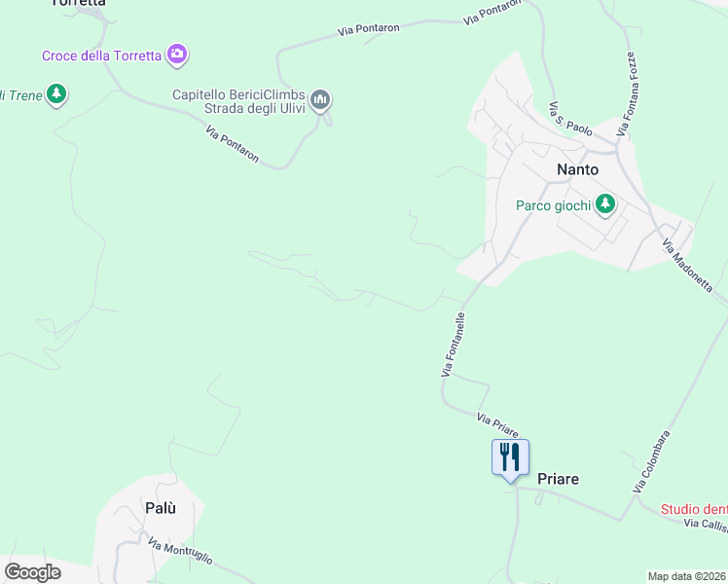Image resolution: width=728 pixels, height=584 pixels.
Task: Click the Via Fontanelle road label
Action: pyautogui.click(x=454, y=345)
